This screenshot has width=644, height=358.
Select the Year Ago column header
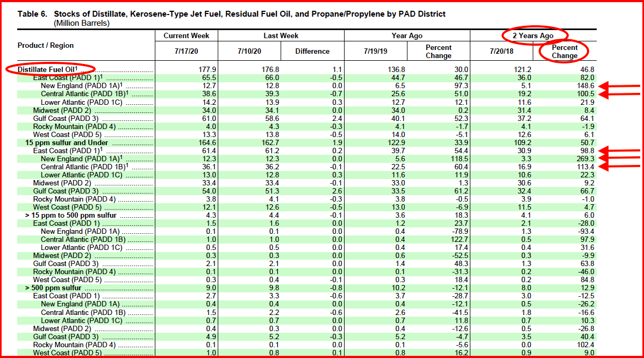click(x=407, y=35)
